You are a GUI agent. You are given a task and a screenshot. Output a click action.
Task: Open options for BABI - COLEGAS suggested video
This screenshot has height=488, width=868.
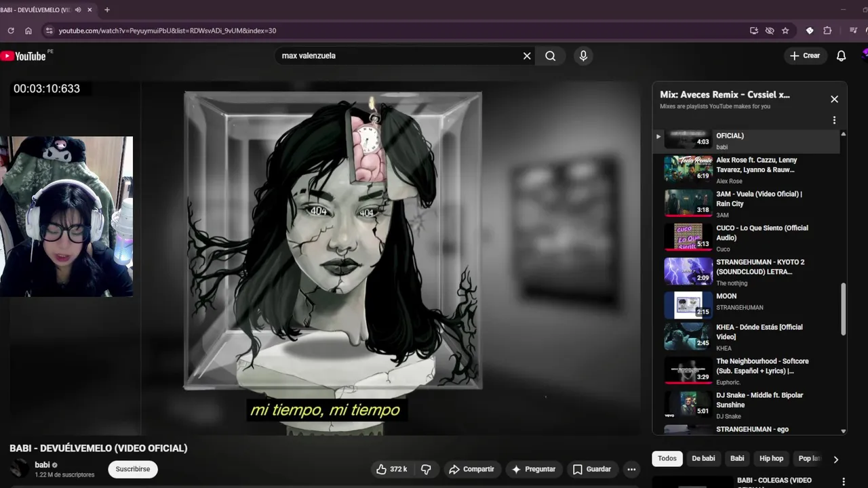[844, 482]
